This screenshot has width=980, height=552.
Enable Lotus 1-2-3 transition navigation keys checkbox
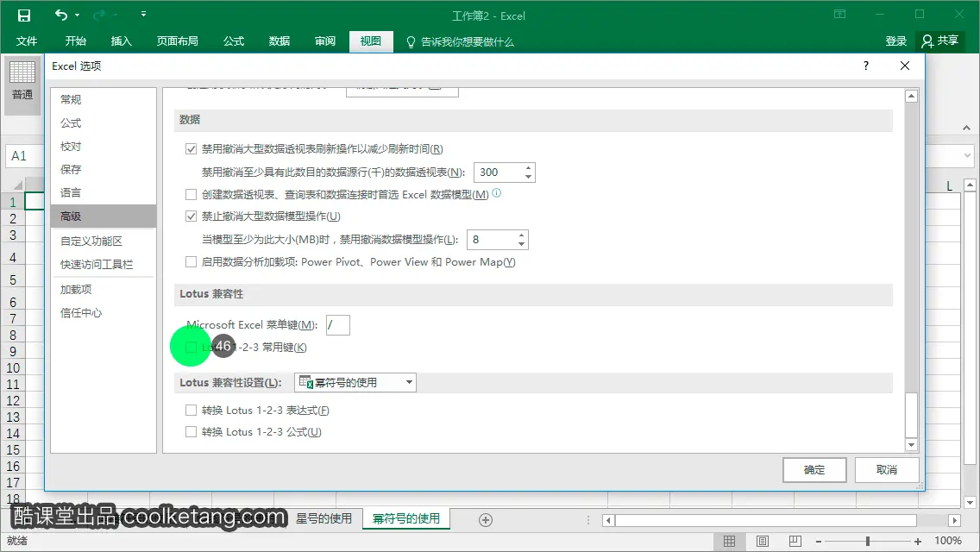coord(192,347)
